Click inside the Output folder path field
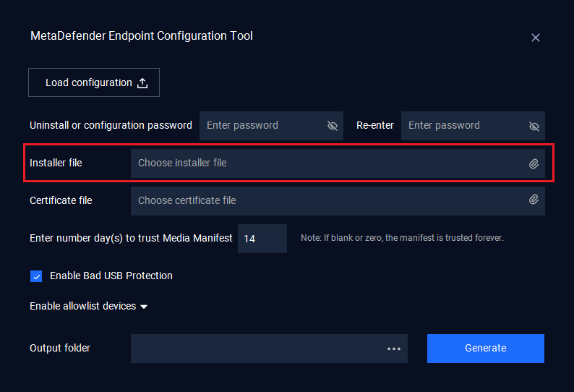Viewport: 574px width, 392px height. 269,349
